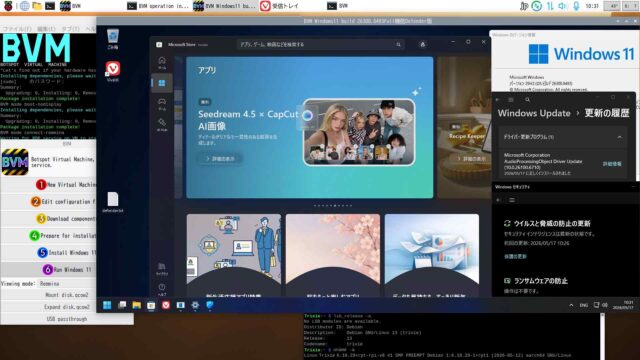Switch to BVM operation terminal task
The image size is (640, 360).
(x=158, y=6)
